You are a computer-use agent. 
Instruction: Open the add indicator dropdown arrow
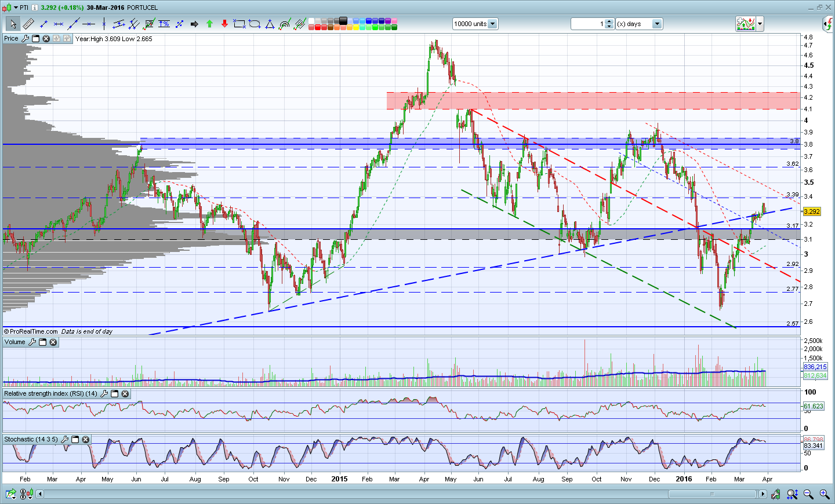pos(760,24)
